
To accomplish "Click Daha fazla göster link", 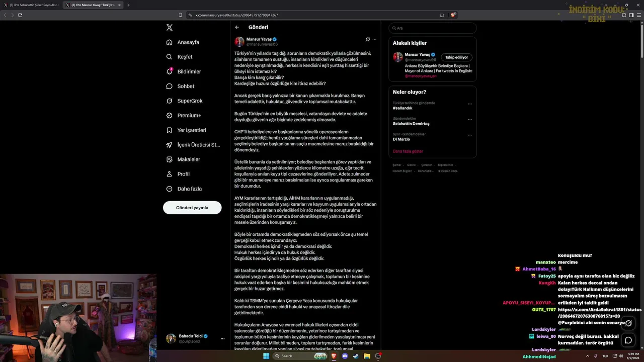I will click(408, 151).
